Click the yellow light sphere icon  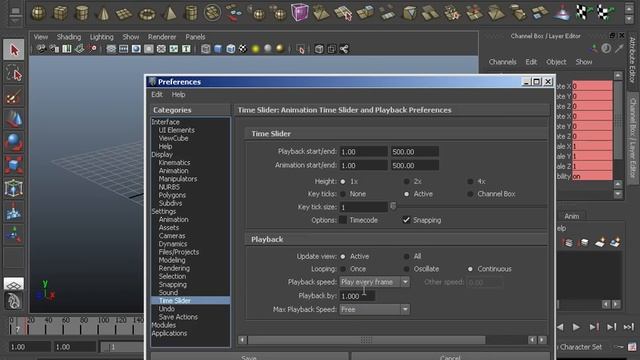(256, 49)
